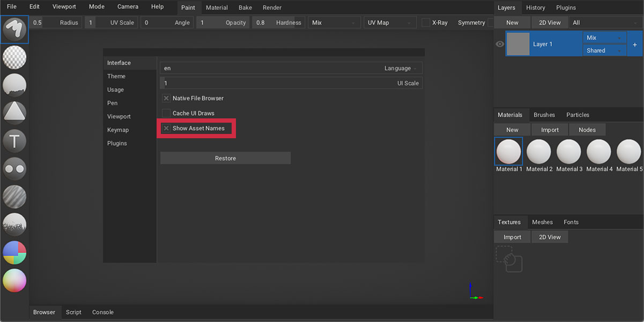The width and height of the screenshot is (644, 322).
Task: Click the Restore button
Action: (x=226, y=158)
